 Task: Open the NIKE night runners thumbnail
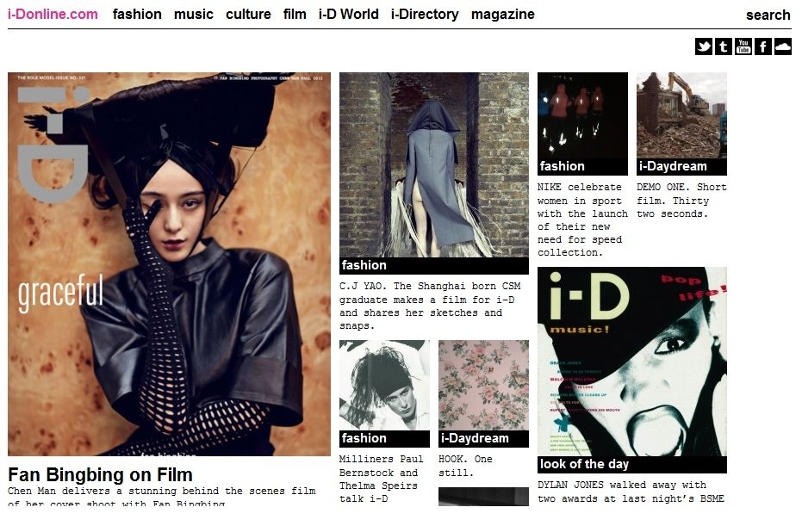tap(582, 115)
